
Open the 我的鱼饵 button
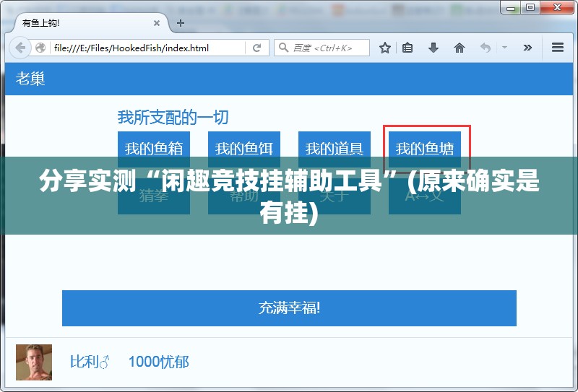pos(244,147)
